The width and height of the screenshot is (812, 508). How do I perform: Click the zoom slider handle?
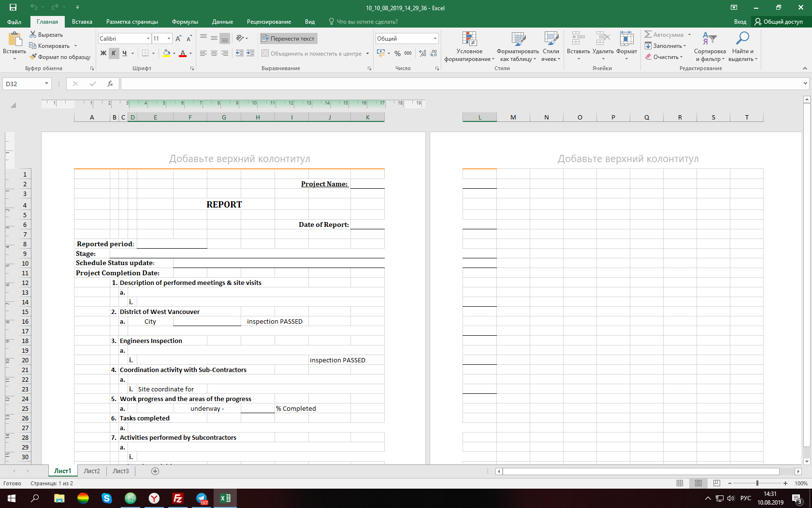pyautogui.click(x=757, y=483)
